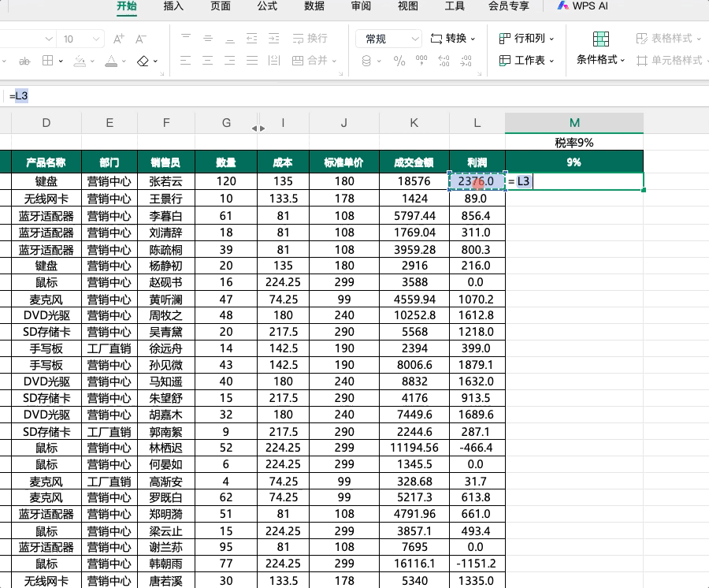The image size is (709, 588).
Task: Apply percent number style
Action: (x=399, y=61)
